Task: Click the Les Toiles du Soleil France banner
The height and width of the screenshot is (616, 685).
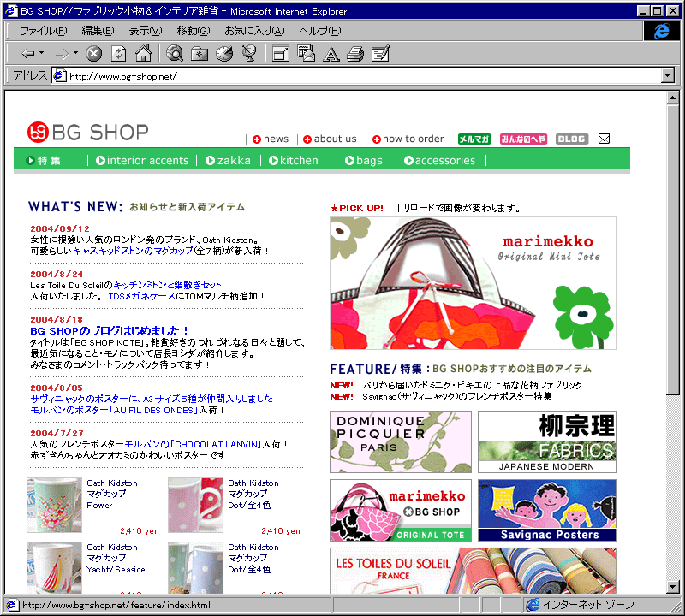Action: tap(474, 571)
